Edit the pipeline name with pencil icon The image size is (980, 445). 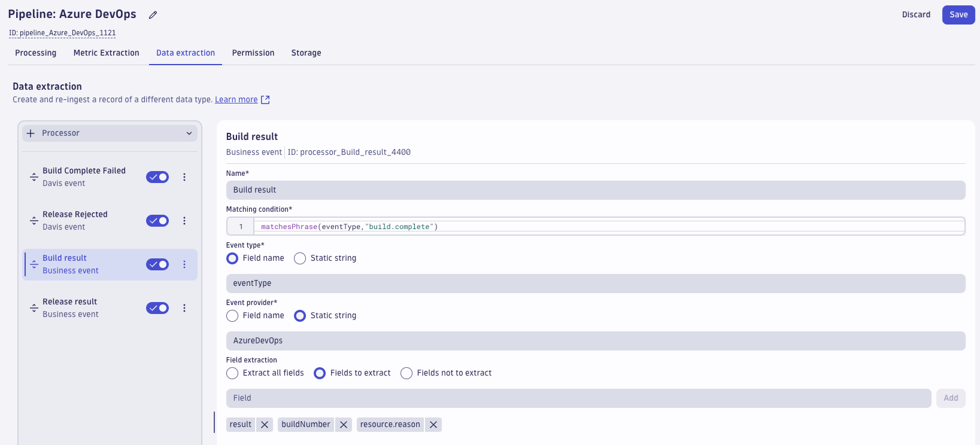click(153, 15)
